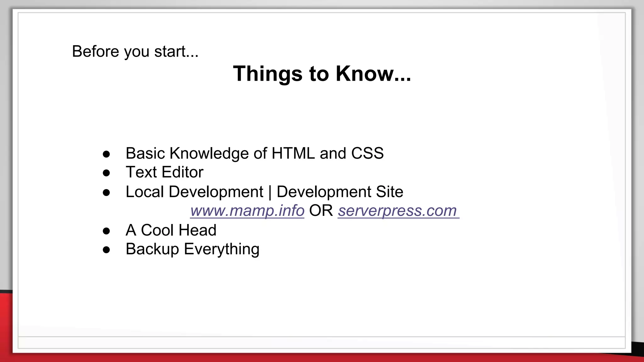Select the 'Things to Know...' heading
This screenshot has width=644, height=362.
coord(322,74)
